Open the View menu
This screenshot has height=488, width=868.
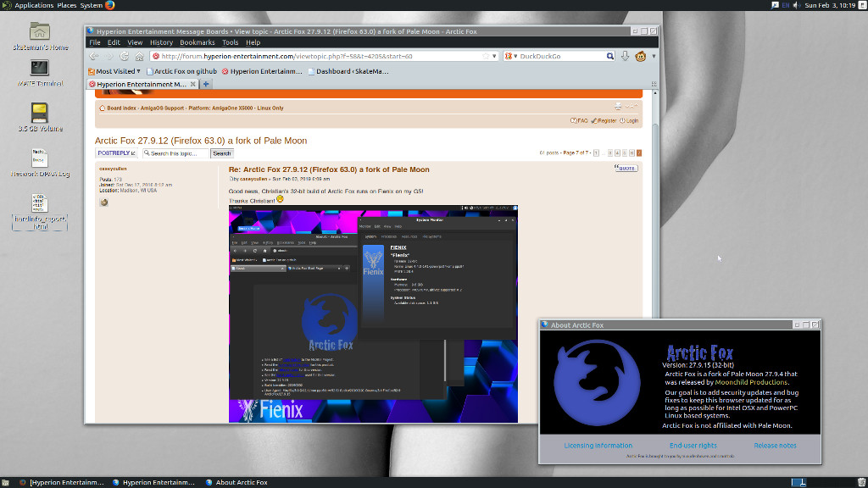point(135,42)
